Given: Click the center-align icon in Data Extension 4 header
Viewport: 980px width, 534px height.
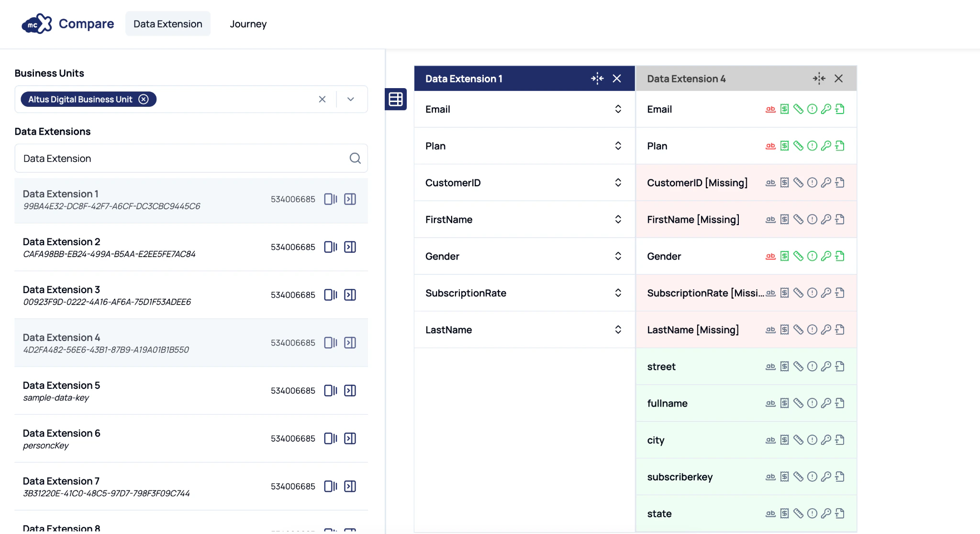Looking at the screenshot, I should pos(819,79).
